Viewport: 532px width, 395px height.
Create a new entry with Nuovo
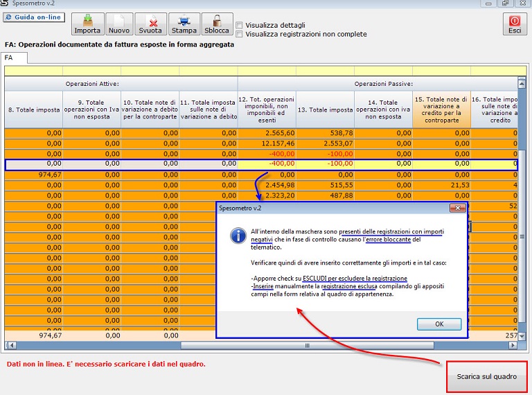click(x=119, y=24)
